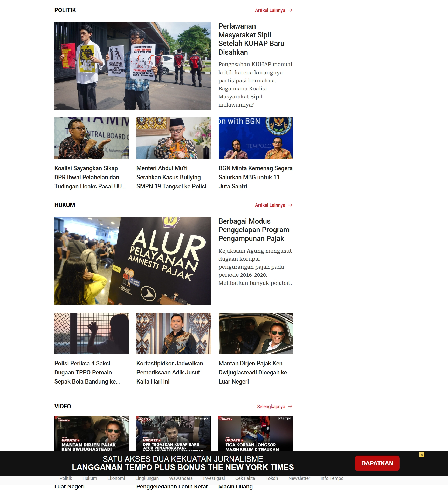Read the Perlawanan Masyarakat Sipil headline article
This screenshot has height=504, width=448.
click(251, 39)
